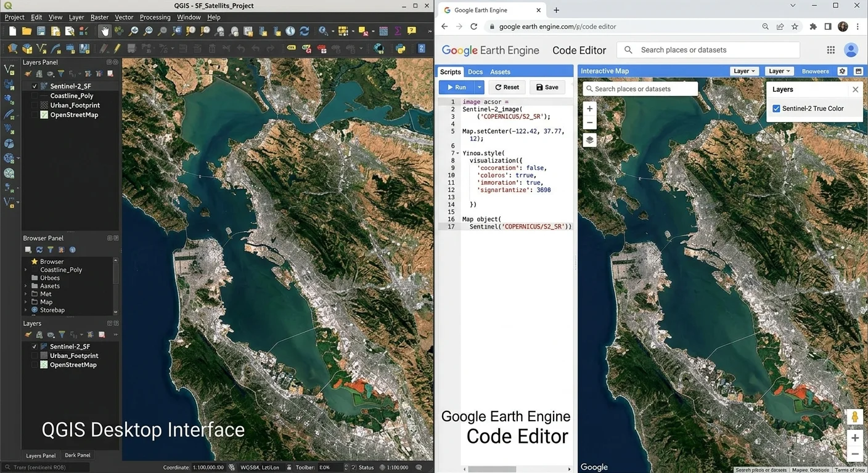868x473 pixels.
Task: Uncheck Sentinel-2 True Color map layer
Action: (x=776, y=108)
